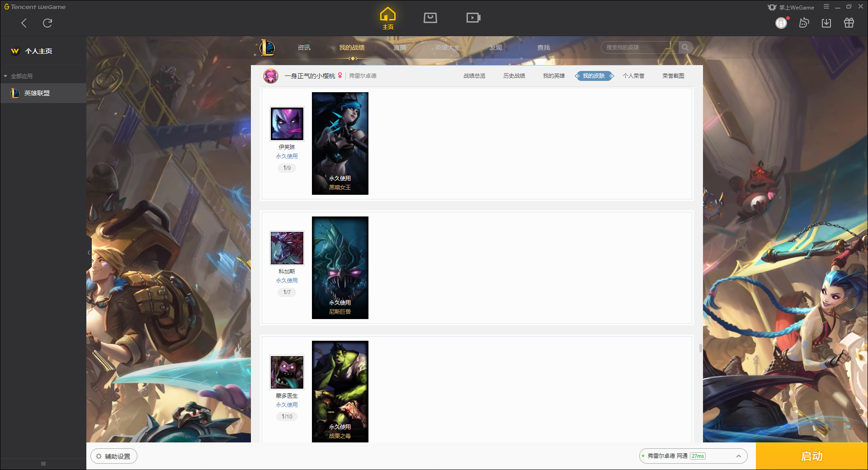The width and height of the screenshot is (868, 470).
Task: Open the download manager icon
Action: pyautogui.click(x=826, y=23)
